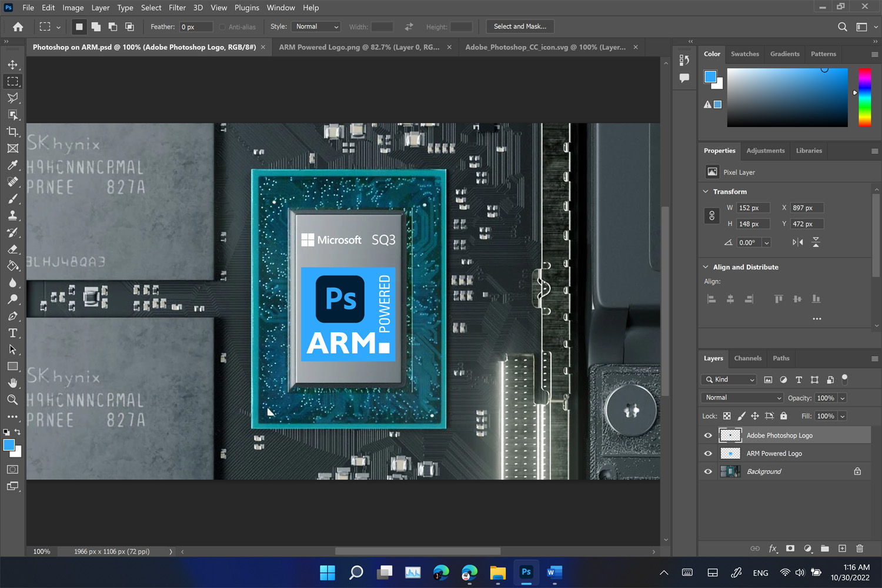Click the Select and Mask button

[520, 26]
